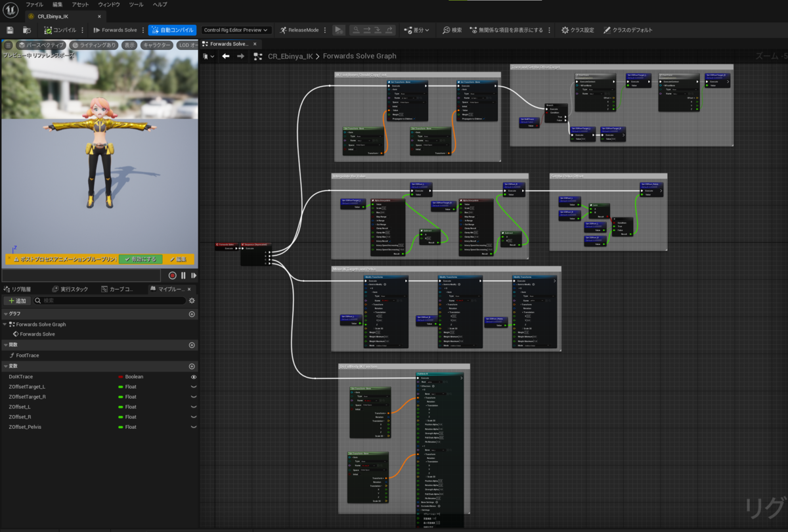Open the browse-to-asset folder icon in toolbar
Screen dimensions: 788x532
27,30
